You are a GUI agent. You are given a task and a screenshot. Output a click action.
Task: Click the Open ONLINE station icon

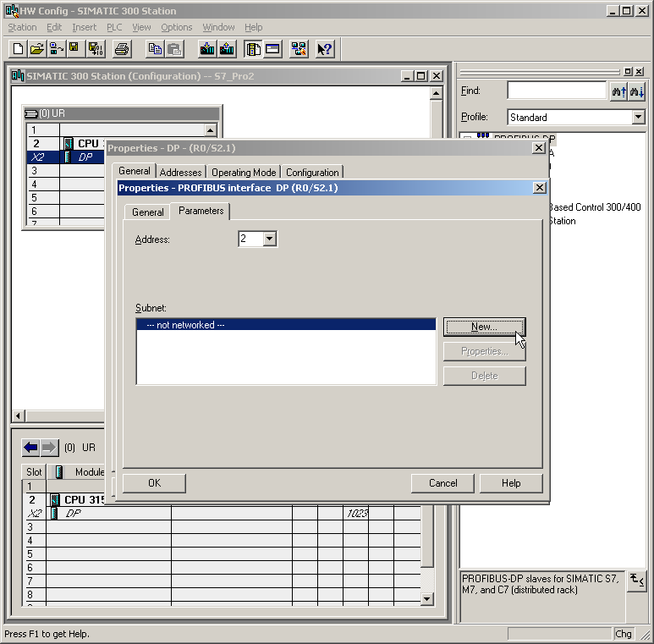point(56,49)
